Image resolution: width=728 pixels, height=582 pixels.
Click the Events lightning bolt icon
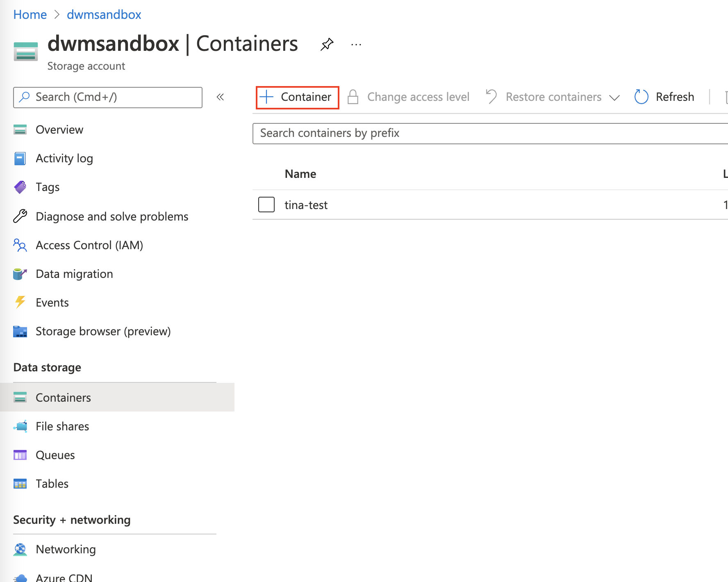click(20, 302)
